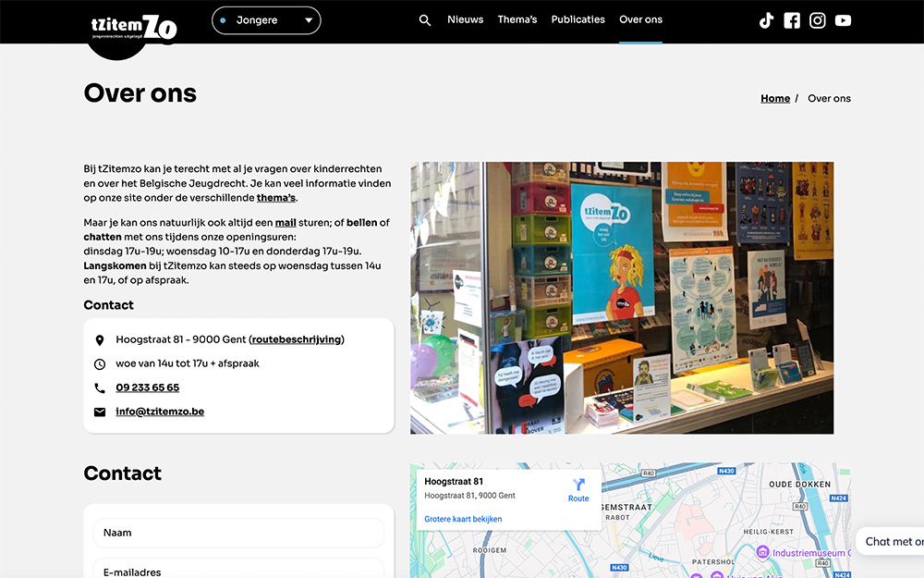
Task: Open the site search
Action: pos(425,20)
